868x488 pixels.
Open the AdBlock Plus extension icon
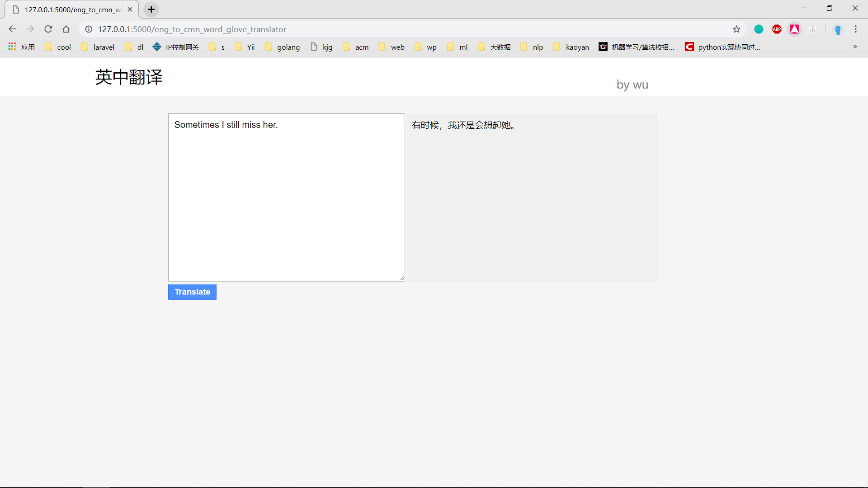(777, 29)
